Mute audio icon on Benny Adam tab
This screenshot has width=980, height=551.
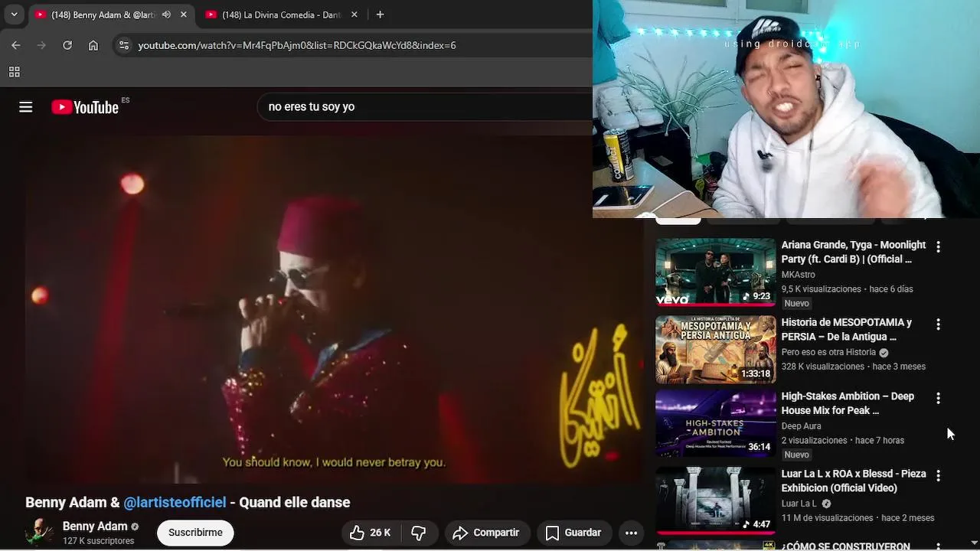[x=166, y=15]
